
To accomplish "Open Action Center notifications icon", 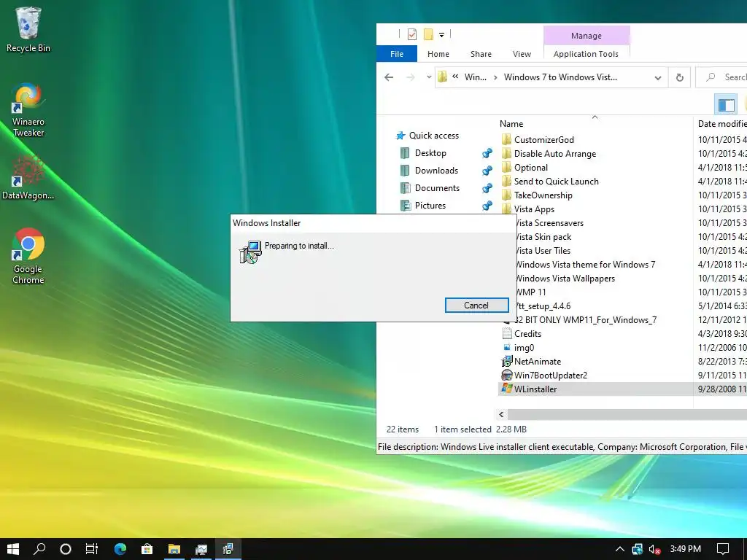I will coord(723,549).
